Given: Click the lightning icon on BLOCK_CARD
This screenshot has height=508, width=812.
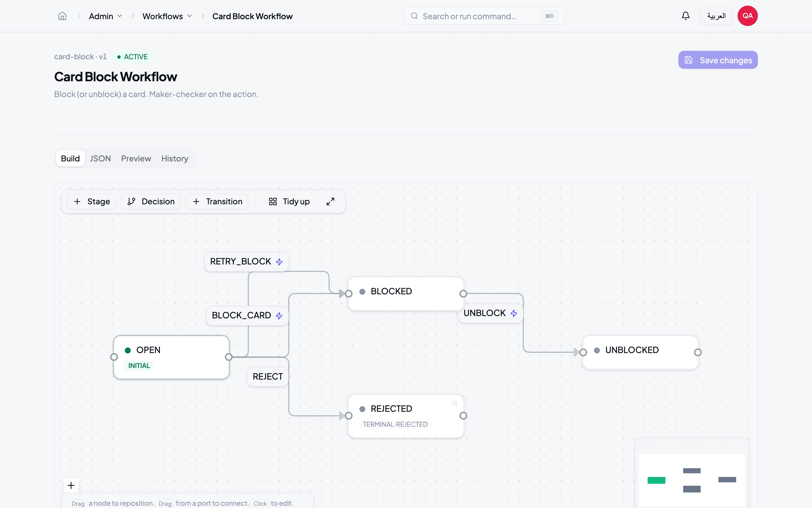Looking at the screenshot, I should 279,316.
